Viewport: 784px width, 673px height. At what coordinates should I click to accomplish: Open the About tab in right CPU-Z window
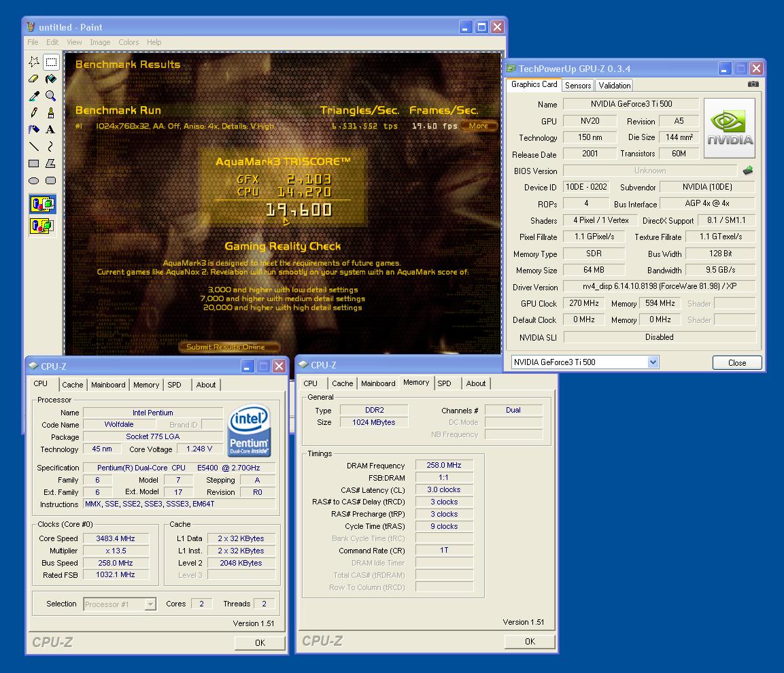[476, 383]
